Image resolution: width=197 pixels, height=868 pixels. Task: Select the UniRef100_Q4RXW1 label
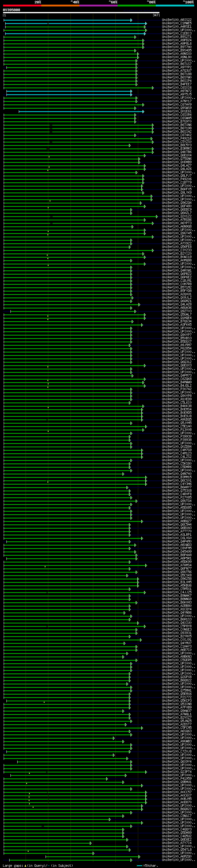coord(177,271)
